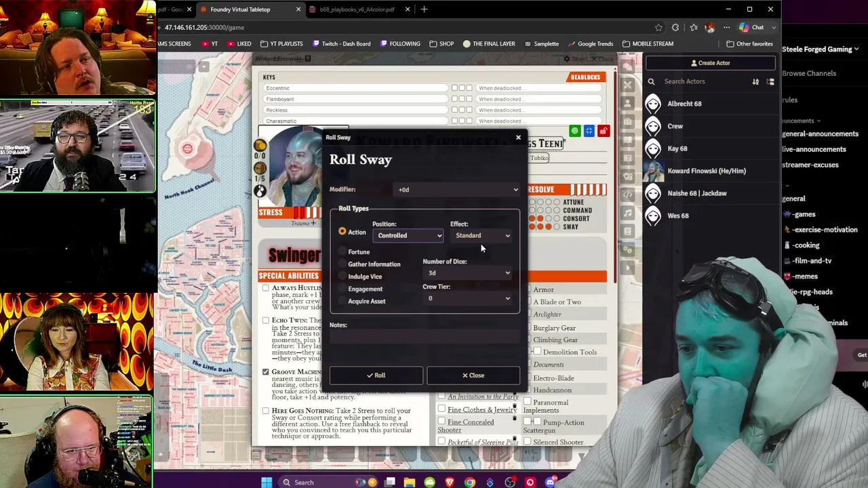868x488 pixels.
Task: Click the second filled Consort action dot
Action: pos(540,218)
